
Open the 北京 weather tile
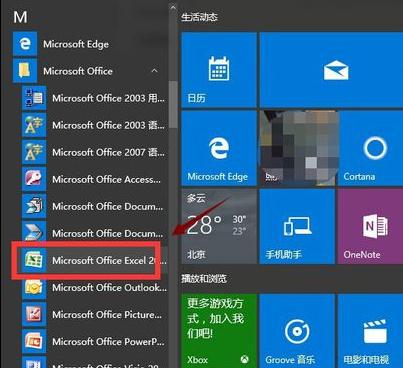tap(219, 226)
